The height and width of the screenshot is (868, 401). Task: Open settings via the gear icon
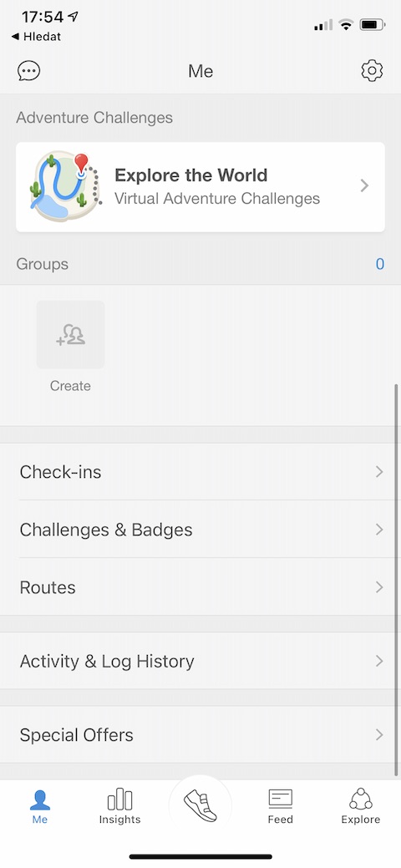point(372,71)
